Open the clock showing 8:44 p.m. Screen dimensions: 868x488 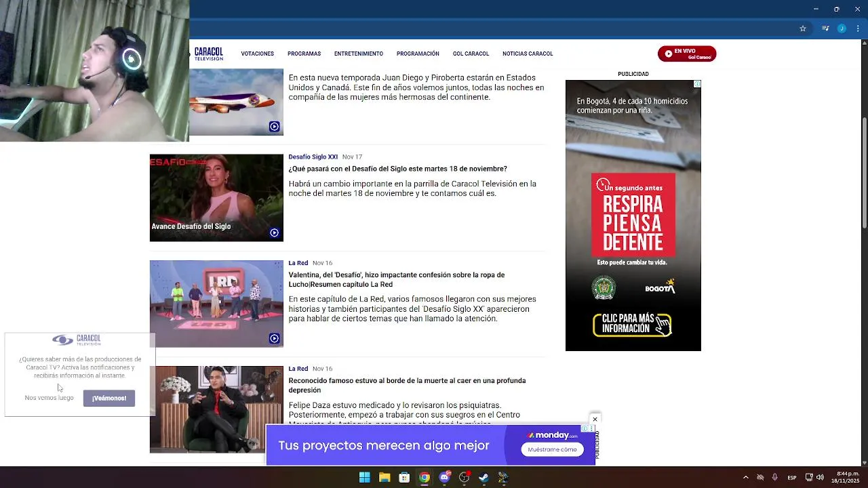click(844, 477)
